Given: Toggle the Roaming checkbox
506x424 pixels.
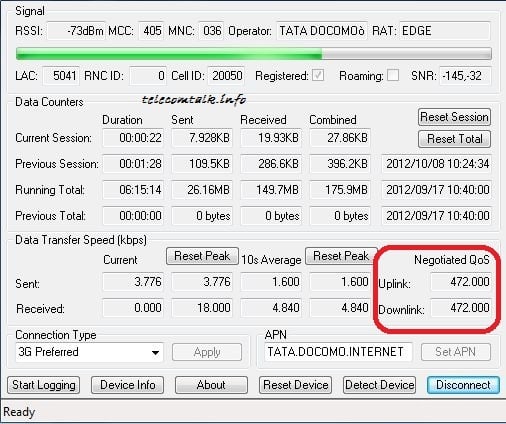Looking at the screenshot, I should click(x=393, y=75).
